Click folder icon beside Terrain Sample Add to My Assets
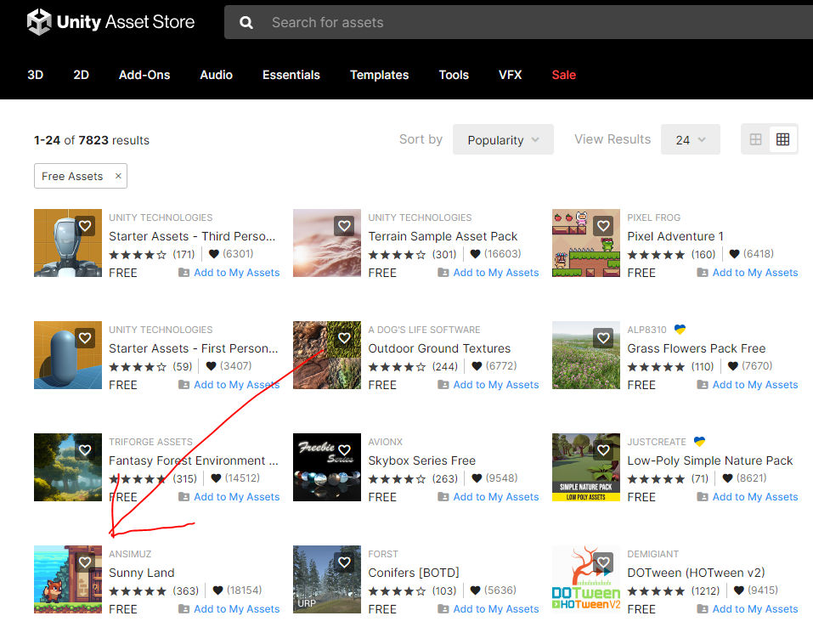The height and width of the screenshot is (644, 813). click(443, 272)
